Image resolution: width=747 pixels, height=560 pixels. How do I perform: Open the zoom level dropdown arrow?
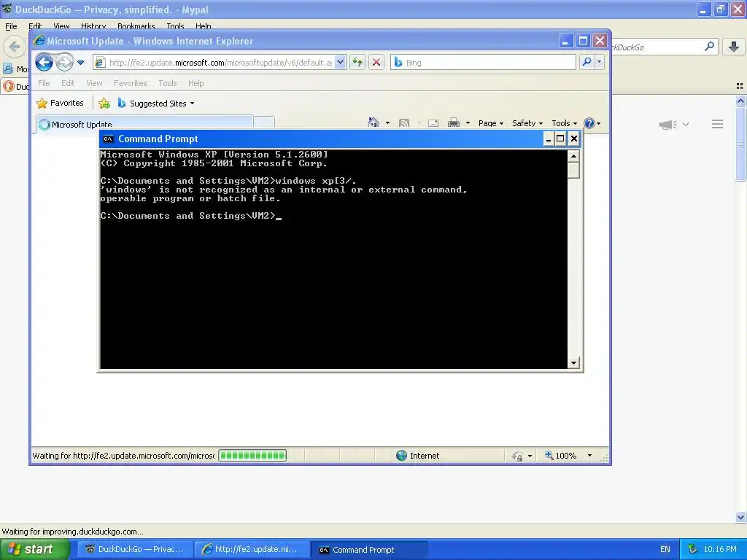click(x=589, y=455)
